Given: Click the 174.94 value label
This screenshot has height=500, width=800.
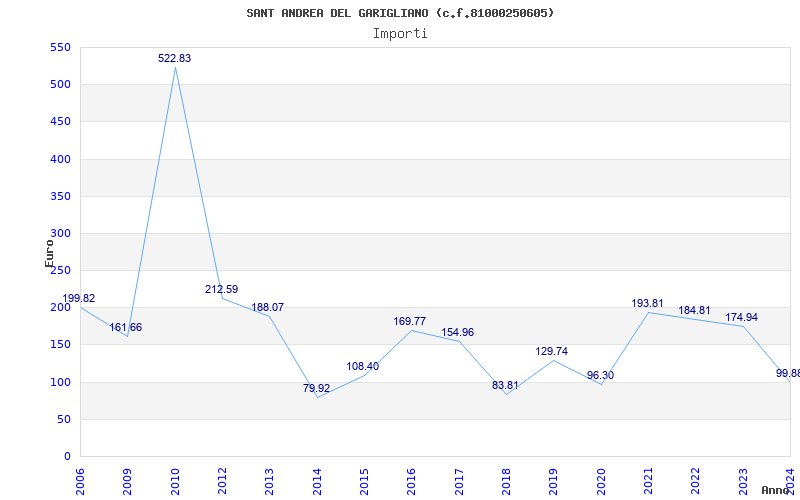Looking at the screenshot, I should click(742, 317).
